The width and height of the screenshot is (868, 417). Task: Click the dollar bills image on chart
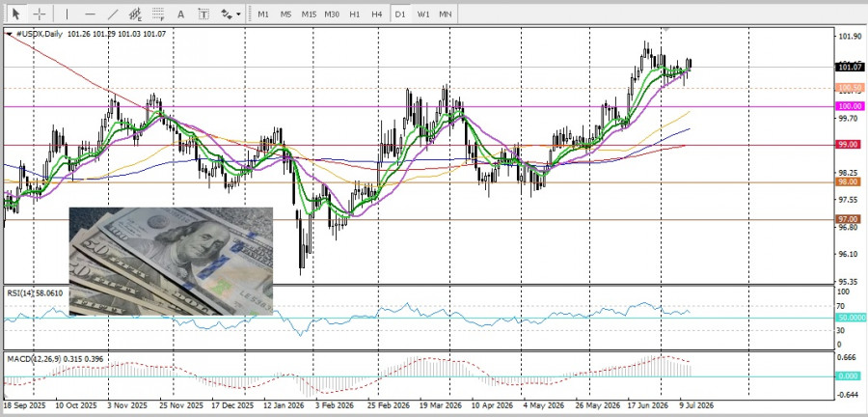[x=171, y=262]
